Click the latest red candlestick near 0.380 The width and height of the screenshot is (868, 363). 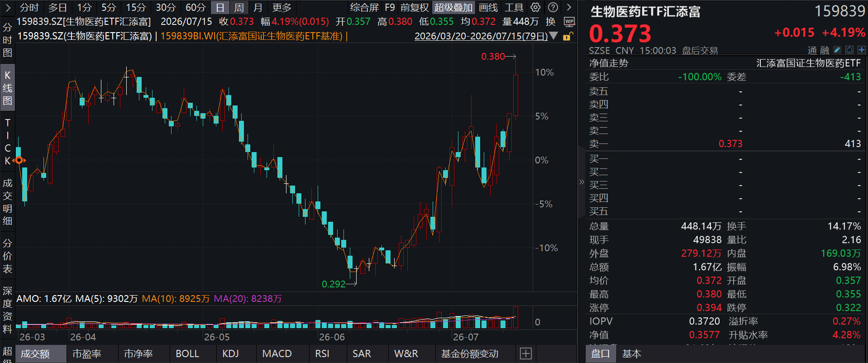(515, 95)
